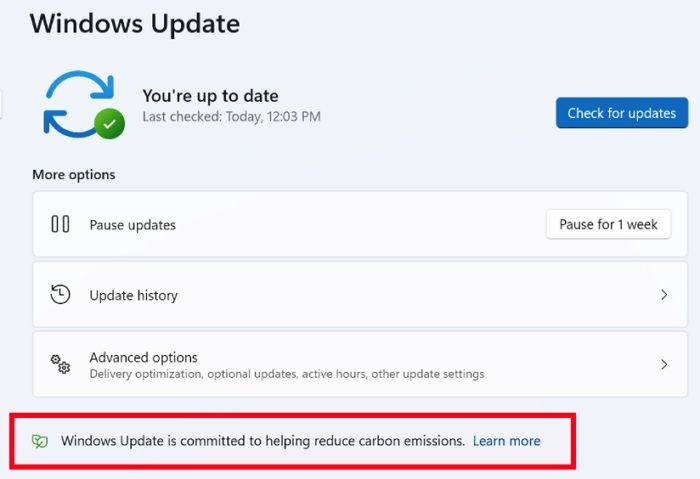The image size is (700, 479).
Task: Click the Update history clock icon
Action: [60, 295]
